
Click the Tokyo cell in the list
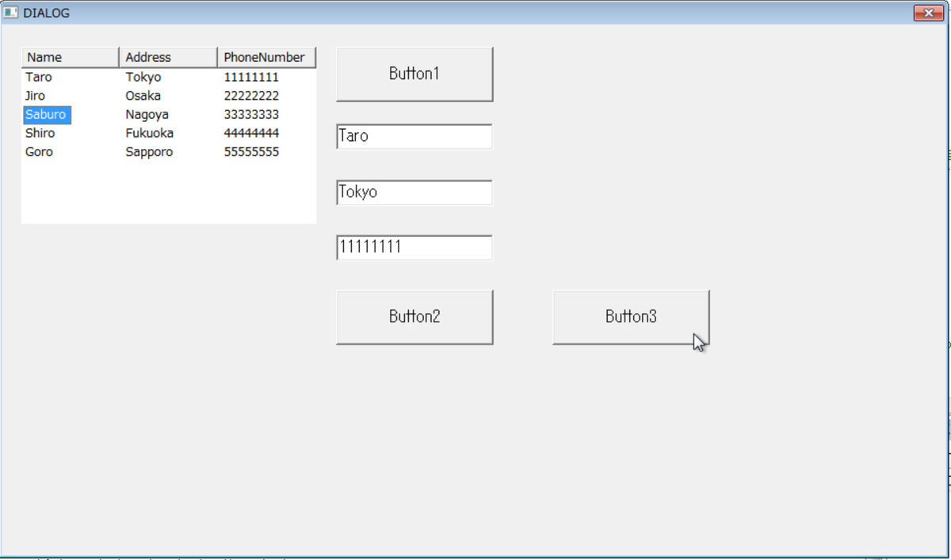coord(143,77)
